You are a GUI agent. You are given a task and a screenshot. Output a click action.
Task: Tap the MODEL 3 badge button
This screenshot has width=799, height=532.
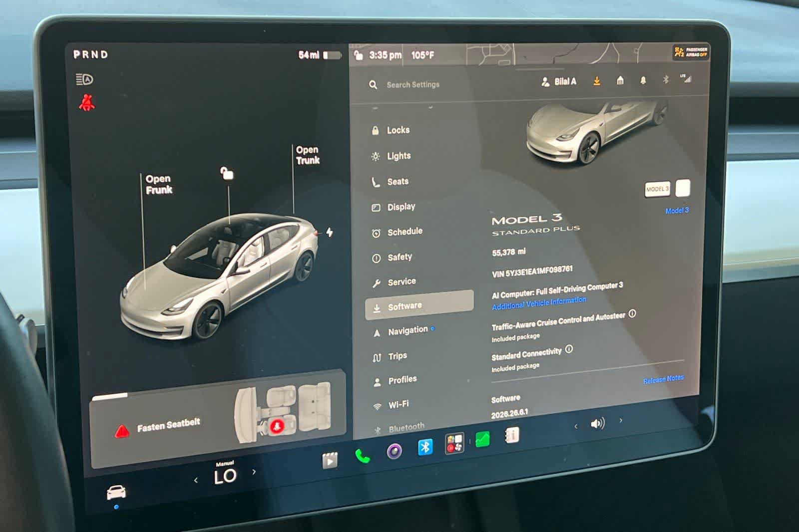coord(657,189)
